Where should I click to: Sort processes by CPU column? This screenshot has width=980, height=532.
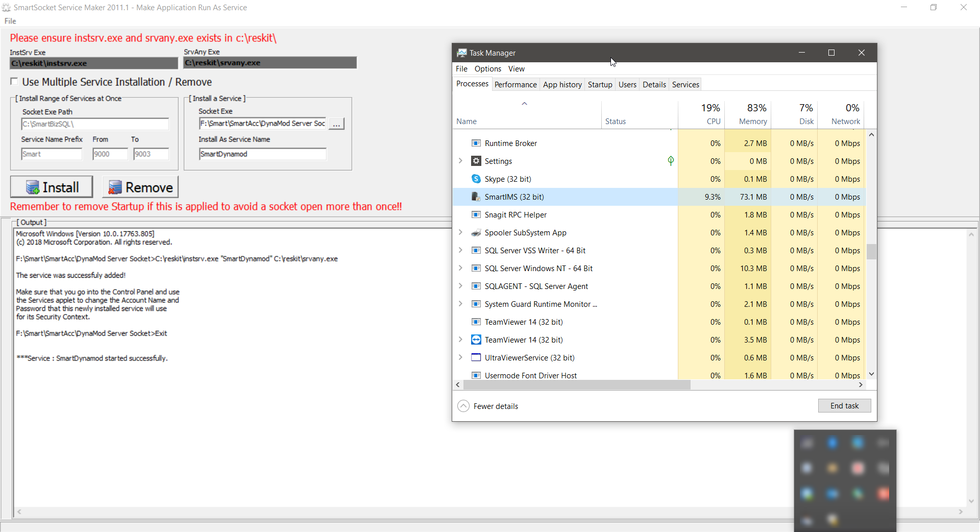701,114
